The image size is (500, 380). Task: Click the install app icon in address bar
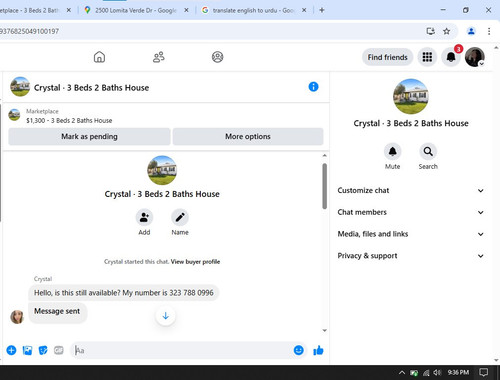point(431,31)
